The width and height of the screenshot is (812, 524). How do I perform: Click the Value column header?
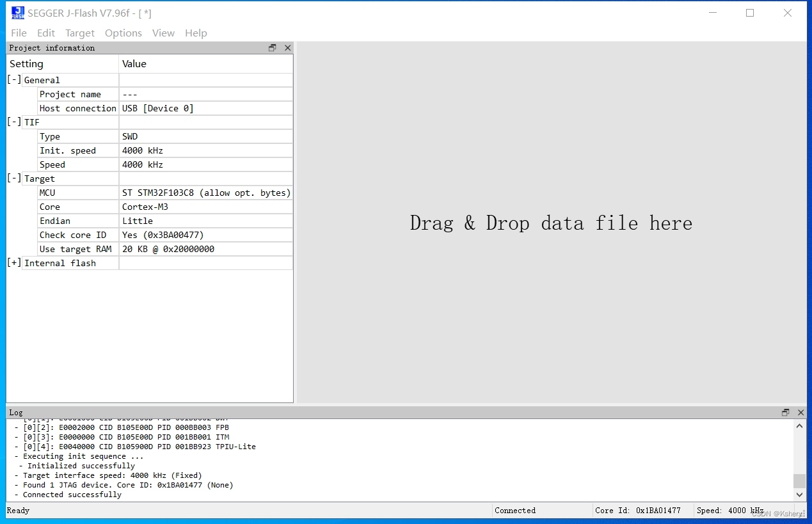pyautogui.click(x=206, y=64)
